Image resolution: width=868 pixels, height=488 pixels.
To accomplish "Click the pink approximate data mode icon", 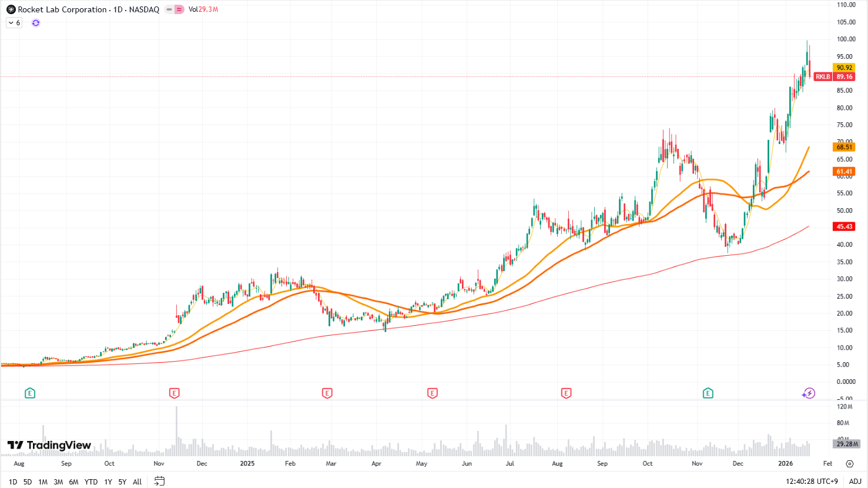I will point(179,9).
